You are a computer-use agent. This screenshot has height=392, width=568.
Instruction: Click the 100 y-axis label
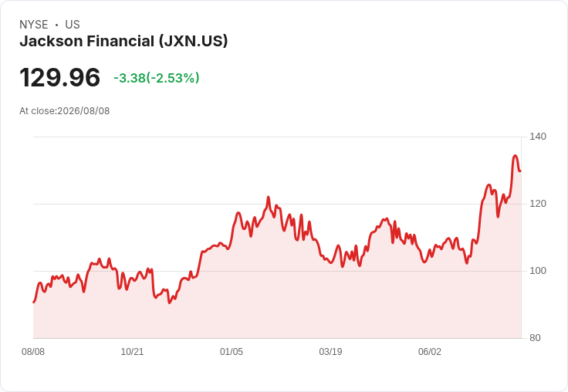538,271
